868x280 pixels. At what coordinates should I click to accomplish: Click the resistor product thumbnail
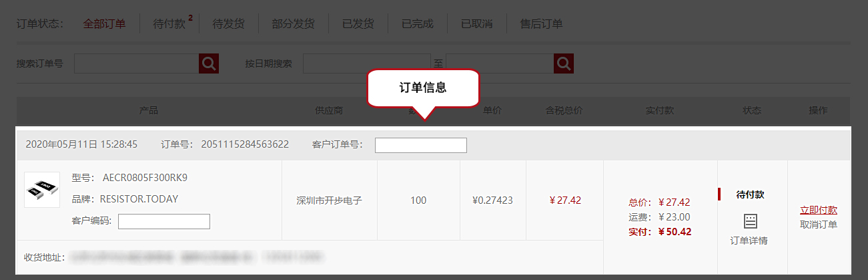(x=42, y=190)
